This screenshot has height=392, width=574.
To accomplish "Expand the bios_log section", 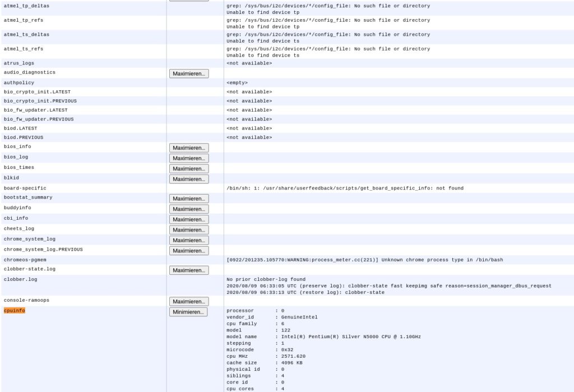I will click(189, 158).
